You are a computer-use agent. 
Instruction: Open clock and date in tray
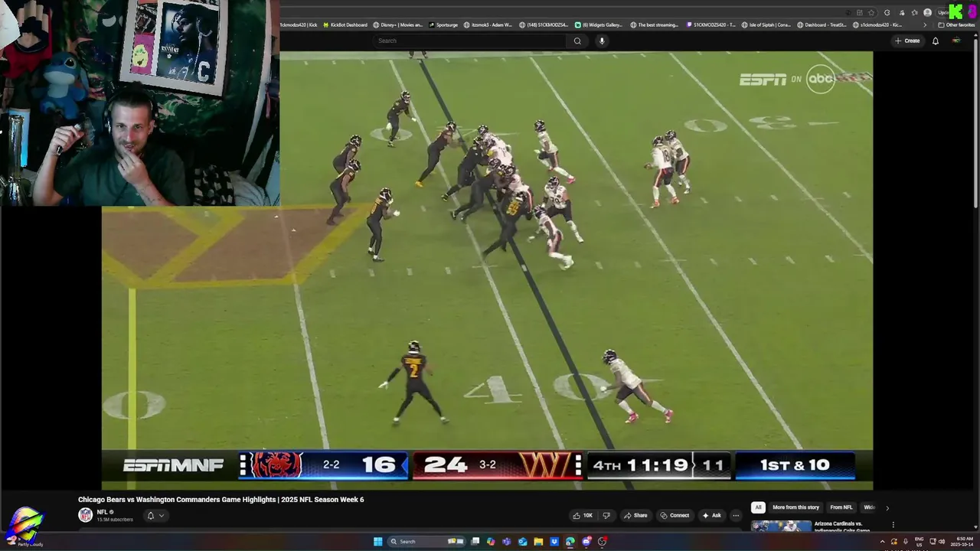tap(963, 542)
